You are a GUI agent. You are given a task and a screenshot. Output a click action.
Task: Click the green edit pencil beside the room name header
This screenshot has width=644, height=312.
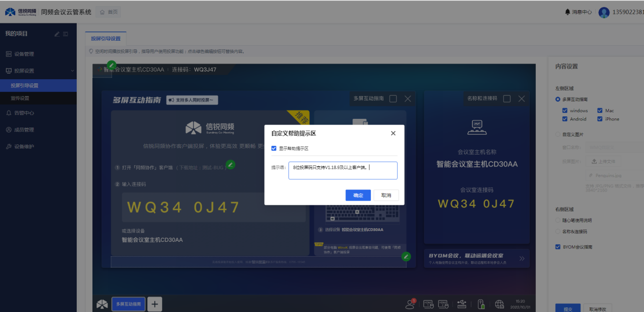112,66
